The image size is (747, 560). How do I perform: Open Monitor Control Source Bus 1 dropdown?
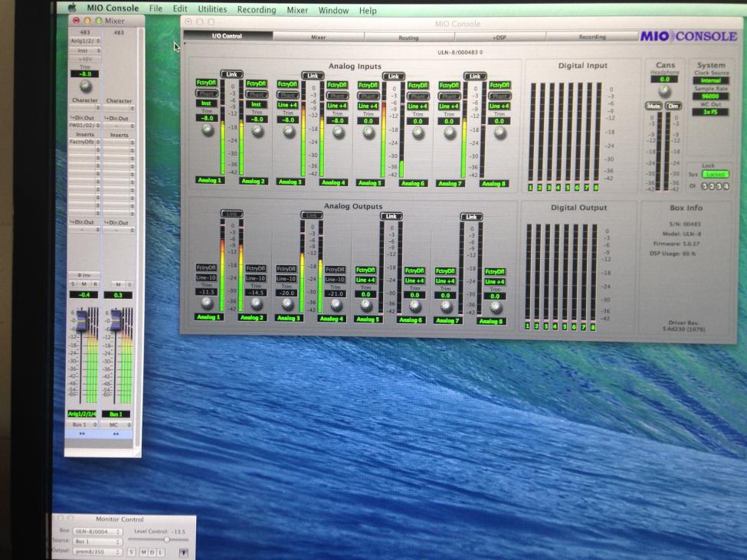tap(97, 542)
